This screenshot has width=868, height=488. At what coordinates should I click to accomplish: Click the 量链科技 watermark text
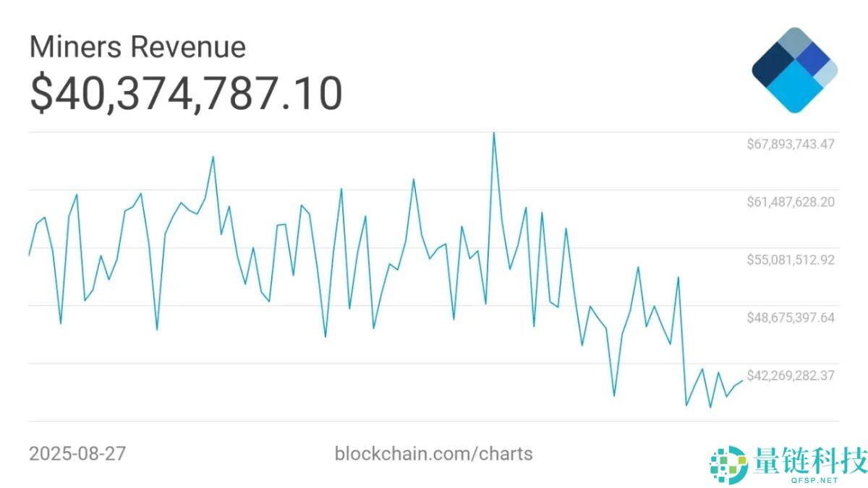coord(809,460)
